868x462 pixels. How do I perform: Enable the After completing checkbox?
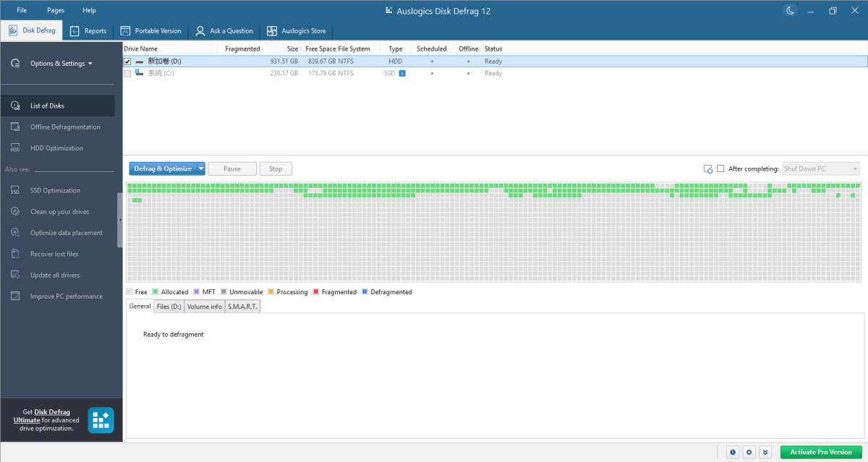point(720,168)
